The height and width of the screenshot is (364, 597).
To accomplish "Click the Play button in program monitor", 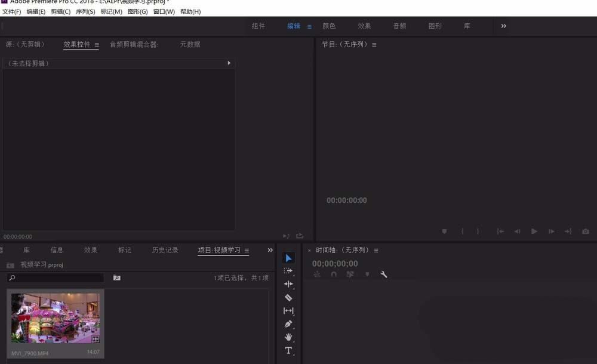I will pos(534,231).
